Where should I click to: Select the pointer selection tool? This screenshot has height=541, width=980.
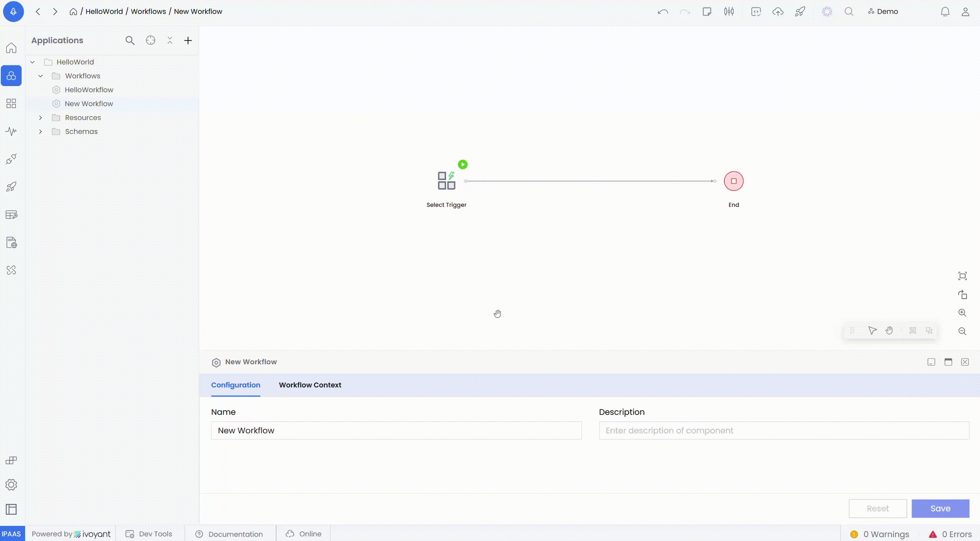pos(872,330)
